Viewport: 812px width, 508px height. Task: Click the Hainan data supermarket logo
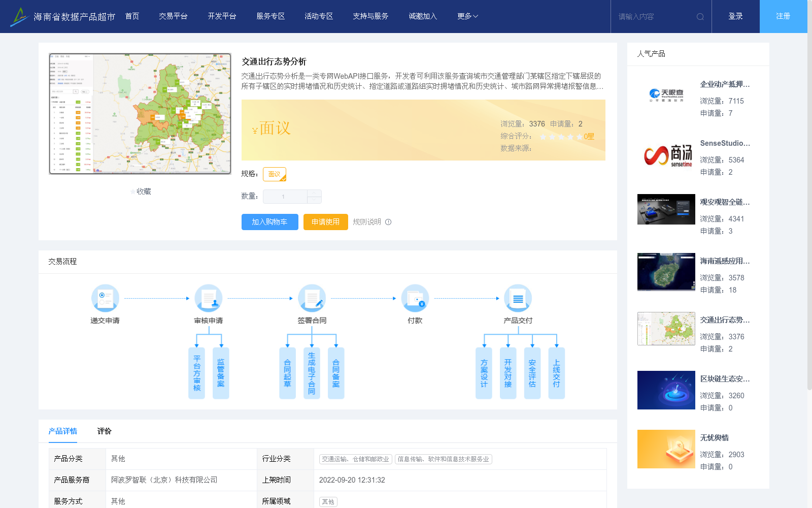tap(63, 17)
